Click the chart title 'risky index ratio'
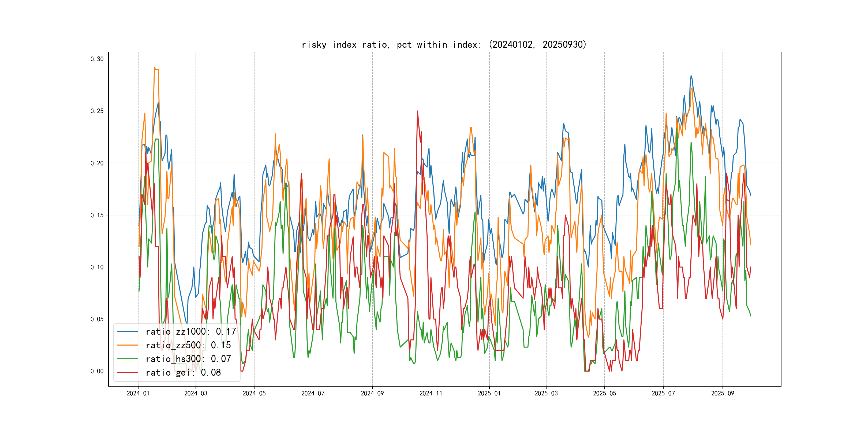 click(x=444, y=44)
